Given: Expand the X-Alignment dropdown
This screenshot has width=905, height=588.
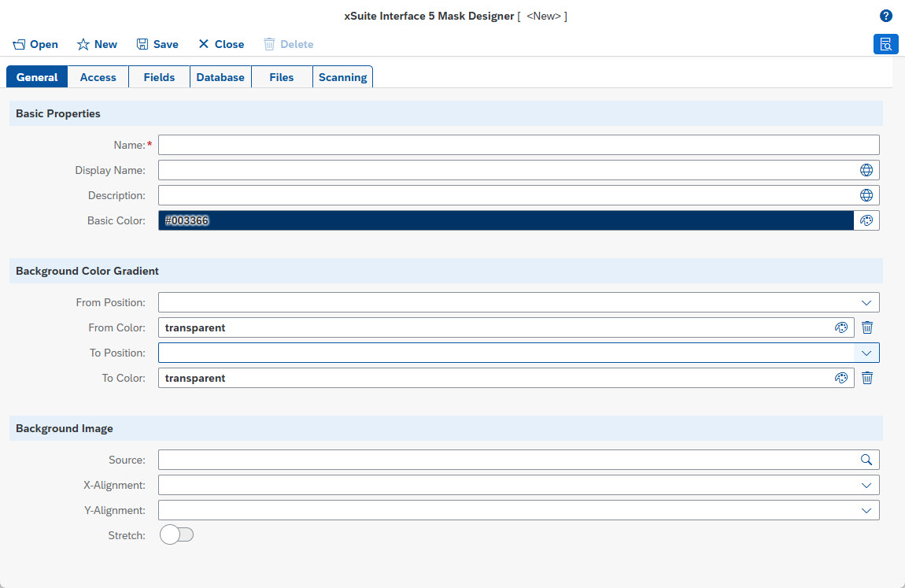Looking at the screenshot, I should coord(866,485).
